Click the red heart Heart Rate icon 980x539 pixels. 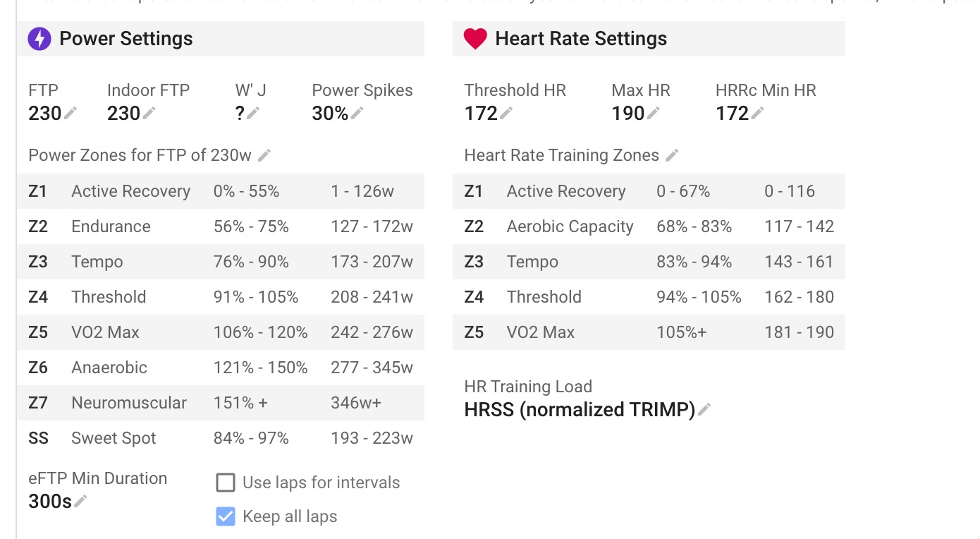pyautogui.click(x=475, y=39)
